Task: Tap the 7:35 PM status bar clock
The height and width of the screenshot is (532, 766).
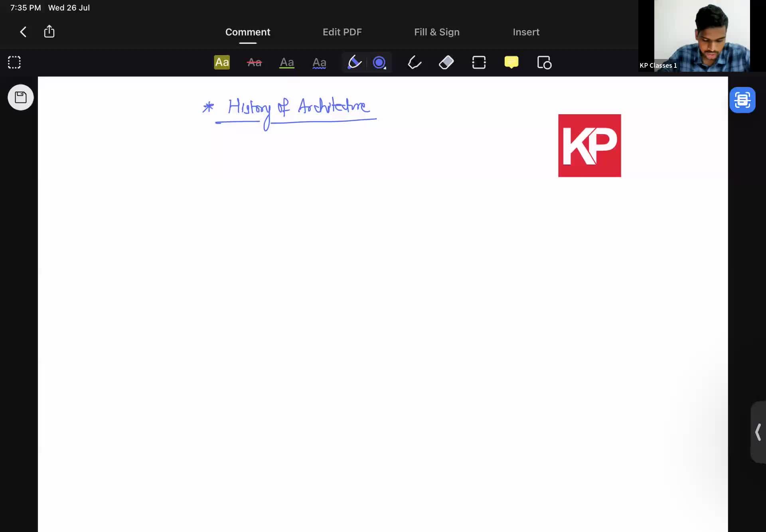Action: pos(26,8)
